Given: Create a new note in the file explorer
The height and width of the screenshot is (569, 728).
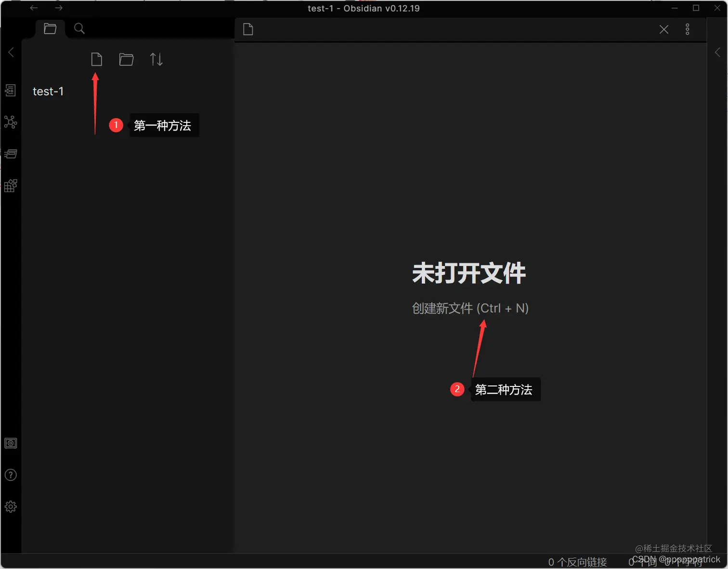Looking at the screenshot, I should [x=96, y=59].
